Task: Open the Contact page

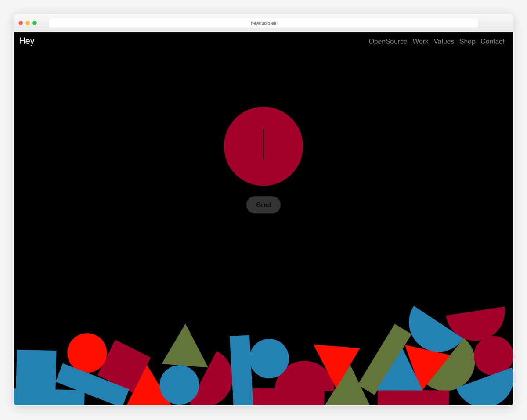Action: pyautogui.click(x=492, y=41)
